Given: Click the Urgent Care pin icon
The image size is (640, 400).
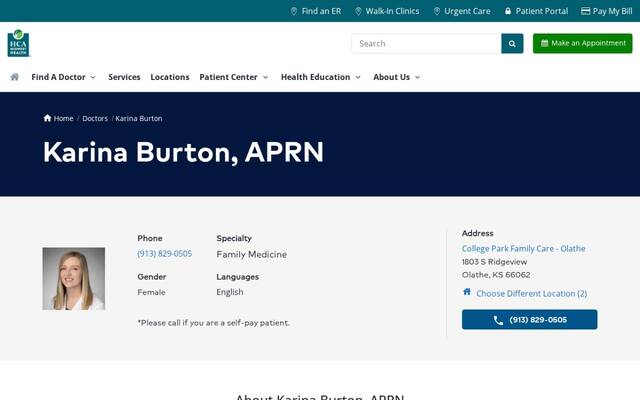Looking at the screenshot, I should click(x=436, y=11).
